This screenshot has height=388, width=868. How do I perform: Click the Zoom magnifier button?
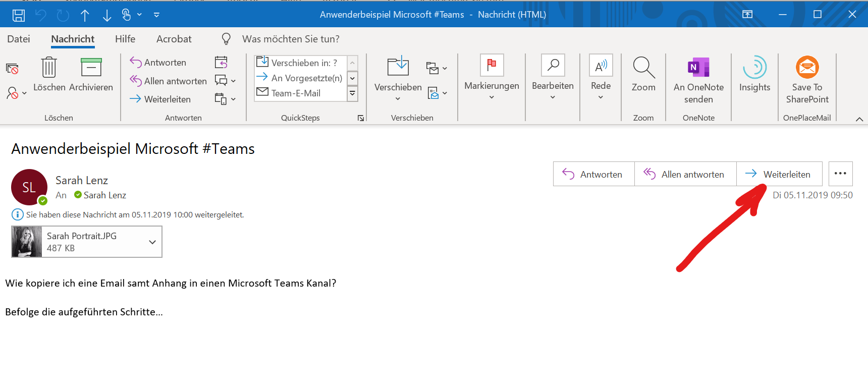point(643,74)
